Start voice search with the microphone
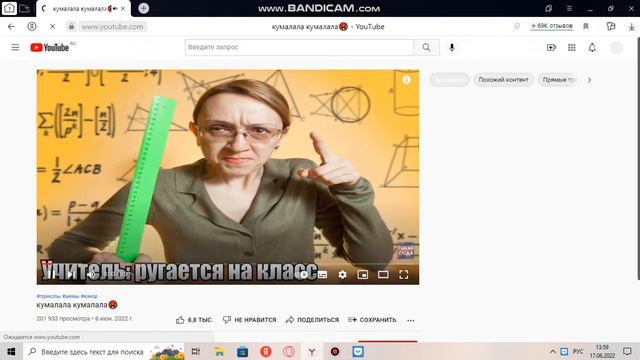The image size is (640, 360). [x=452, y=47]
